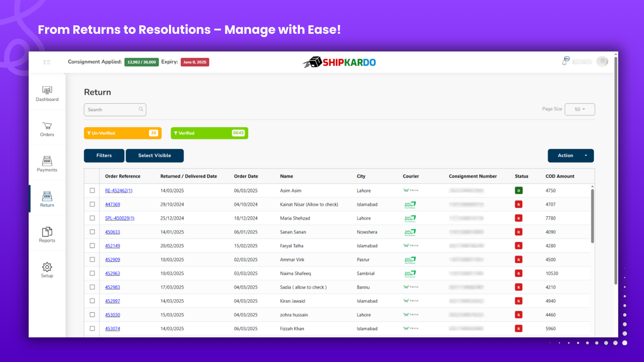This screenshot has height=362, width=644.
Task: Click red R status badge for Sanan Sanan
Action: click(x=518, y=232)
